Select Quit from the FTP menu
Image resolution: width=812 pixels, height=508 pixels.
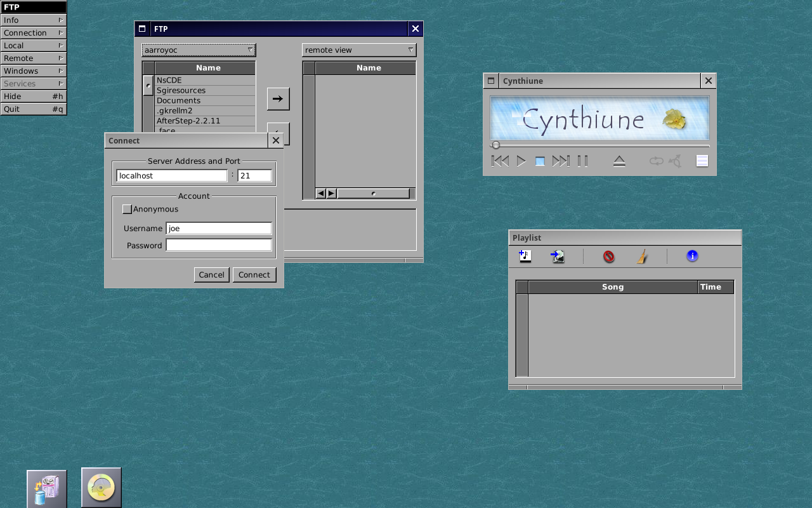pyautogui.click(x=33, y=109)
